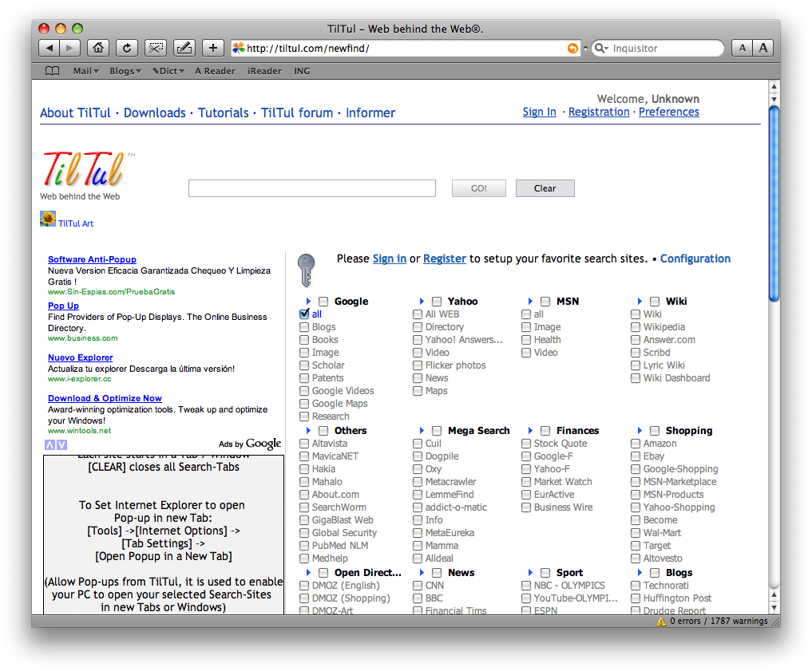Expand the Mega Search group triangle

422,430
